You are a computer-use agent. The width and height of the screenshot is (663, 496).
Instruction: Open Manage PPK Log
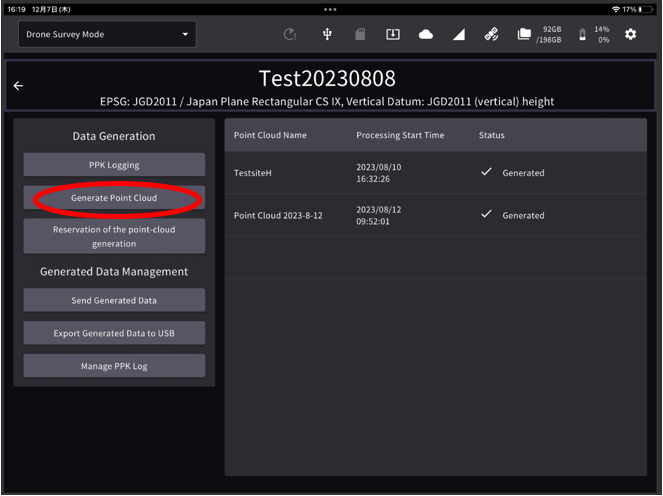[x=114, y=366]
